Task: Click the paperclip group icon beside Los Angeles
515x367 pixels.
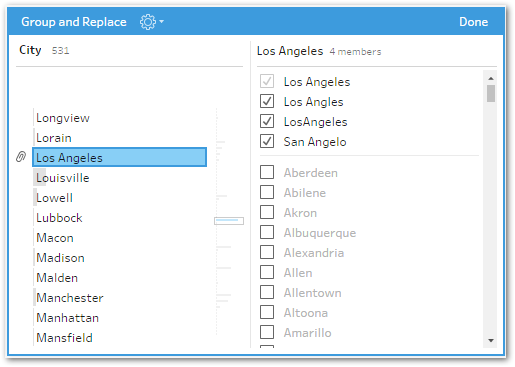Action: [21, 157]
